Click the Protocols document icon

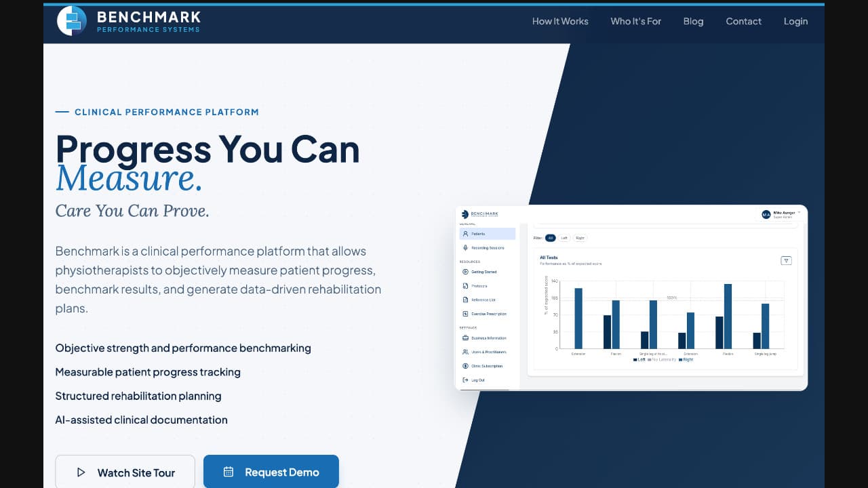coord(465,286)
